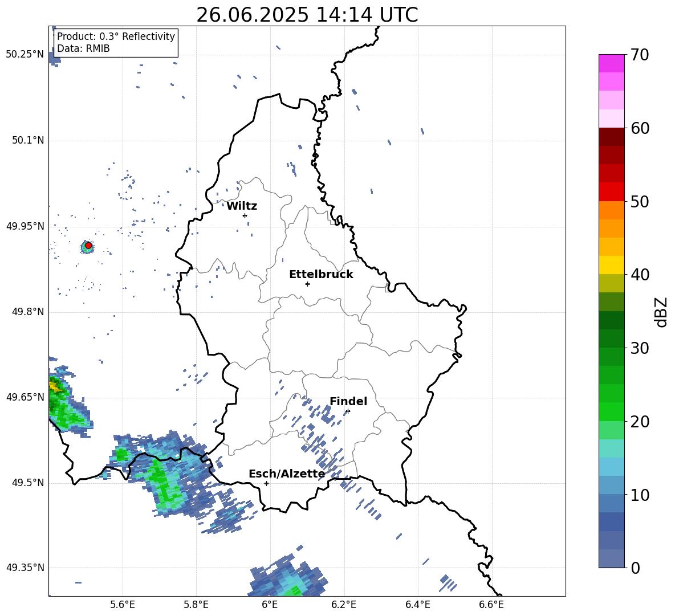Click the 49.95°N latitude label

[x=25, y=226]
